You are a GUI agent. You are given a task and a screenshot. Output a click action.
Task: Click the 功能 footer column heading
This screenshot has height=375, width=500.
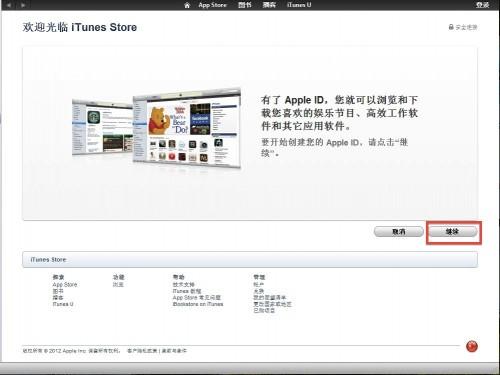point(118,277)
